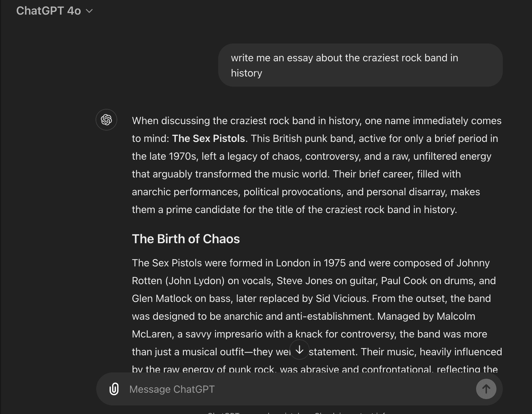Click the word 'Johnny' in second paragraph
The height and width of the screenshot is (414, 532).
click(473, 263)
